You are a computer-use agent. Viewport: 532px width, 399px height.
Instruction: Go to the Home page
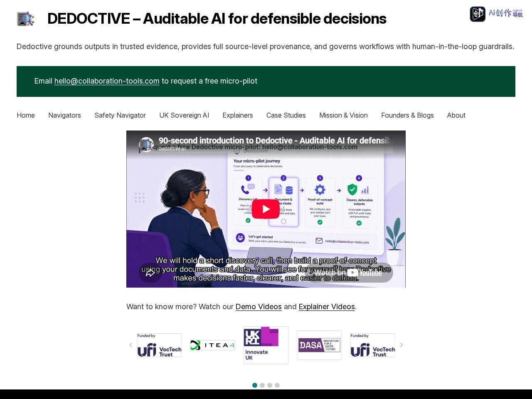pyautogui.click(x=26, y=115)
